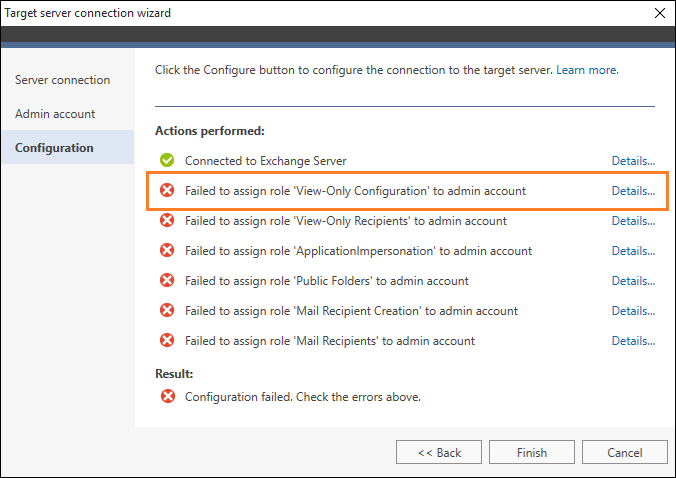Open Details for View-Only Configuration failure

633,191
